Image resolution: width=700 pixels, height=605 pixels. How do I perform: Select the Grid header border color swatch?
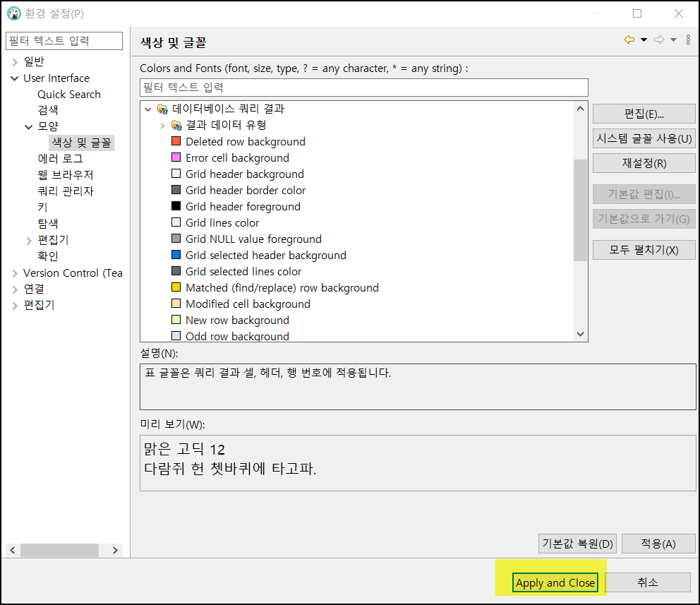pos(176,190)
